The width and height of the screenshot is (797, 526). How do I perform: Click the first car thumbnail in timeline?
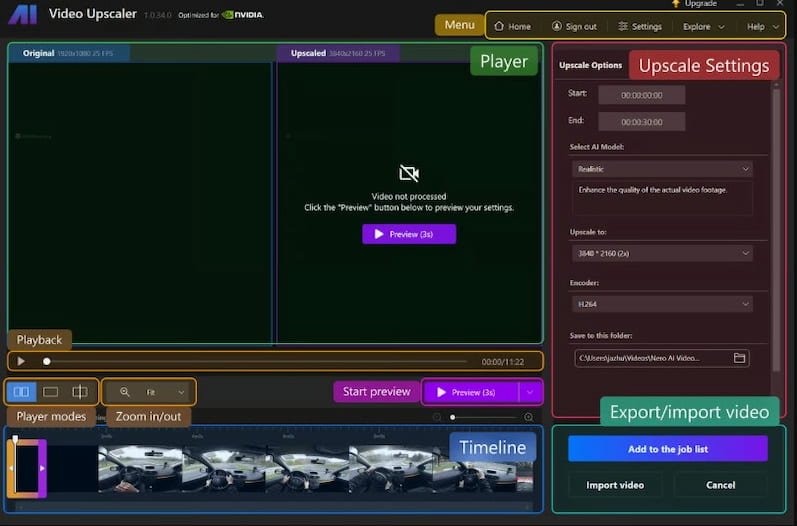[141, 469]
